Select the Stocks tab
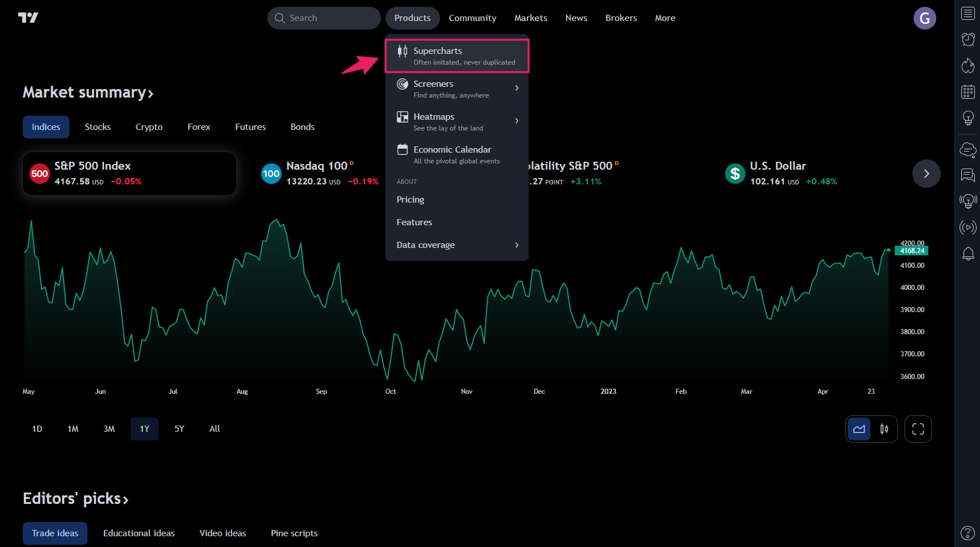980x547 pixels. [98, 127]
